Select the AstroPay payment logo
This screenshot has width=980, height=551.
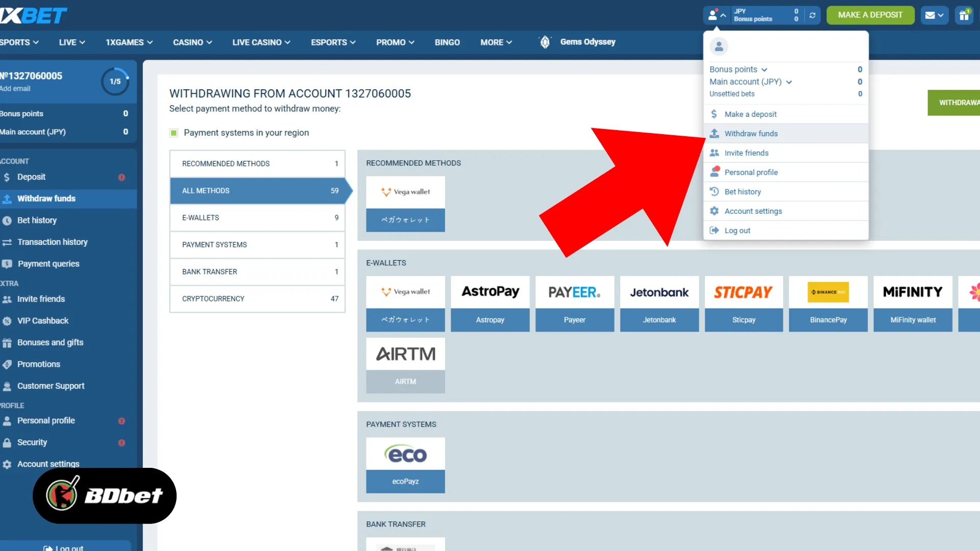pyautogui.click(x=490, y=292)
